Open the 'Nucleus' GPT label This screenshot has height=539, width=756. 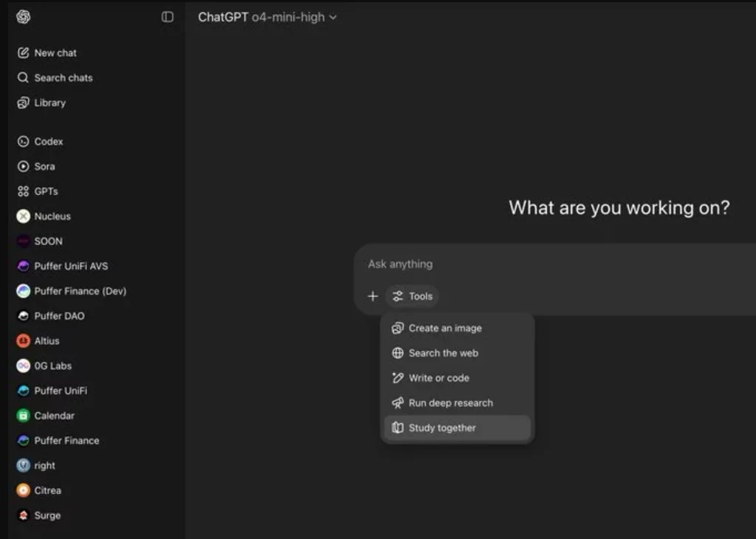click(x=52, y=216)
